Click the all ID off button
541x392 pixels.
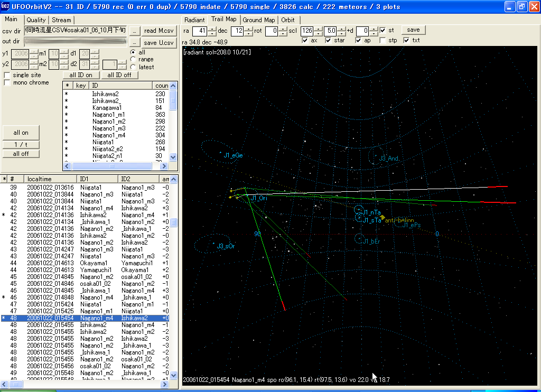[119, 75]
